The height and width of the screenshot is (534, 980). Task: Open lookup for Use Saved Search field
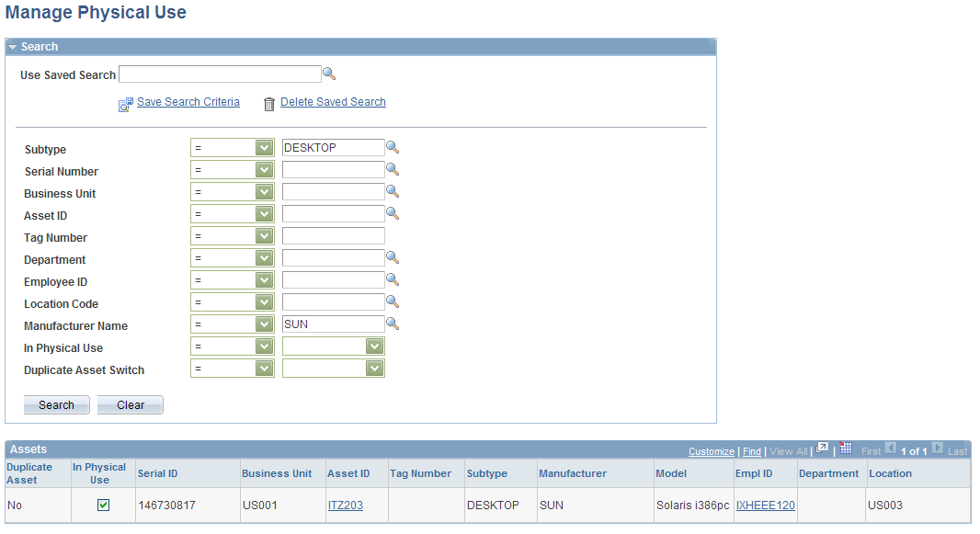[329, 74]
